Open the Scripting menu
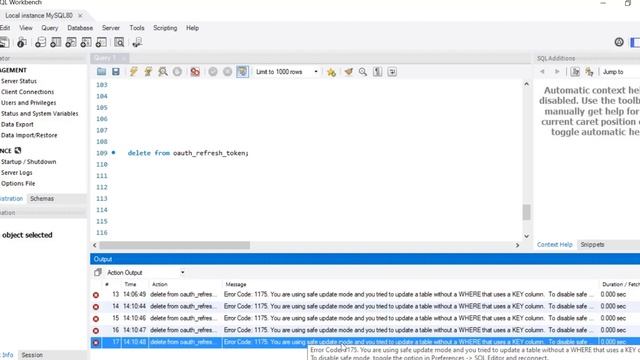Image resolution: width=640 pixels, height=360 pixels. (165, 28)
